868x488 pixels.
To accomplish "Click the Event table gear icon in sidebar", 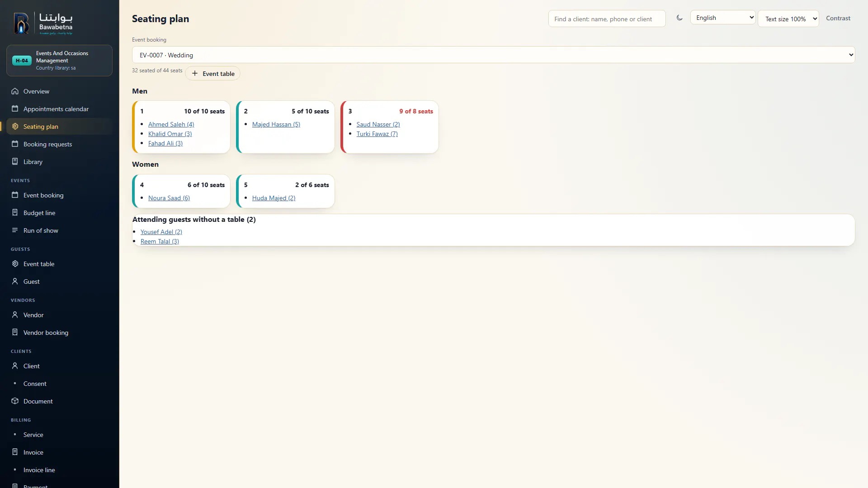I will (x=15, y=264).
